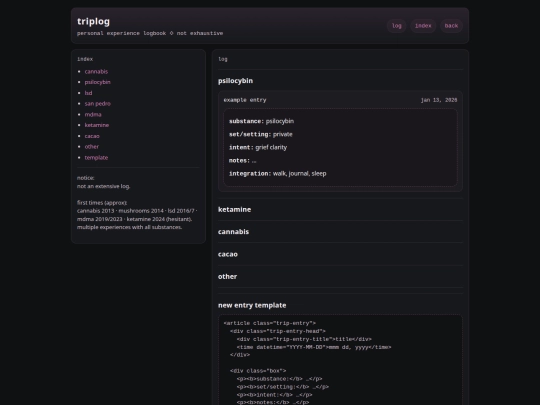
Task: Click the personal experience logbook subtitle
Action: click(150, 33)
